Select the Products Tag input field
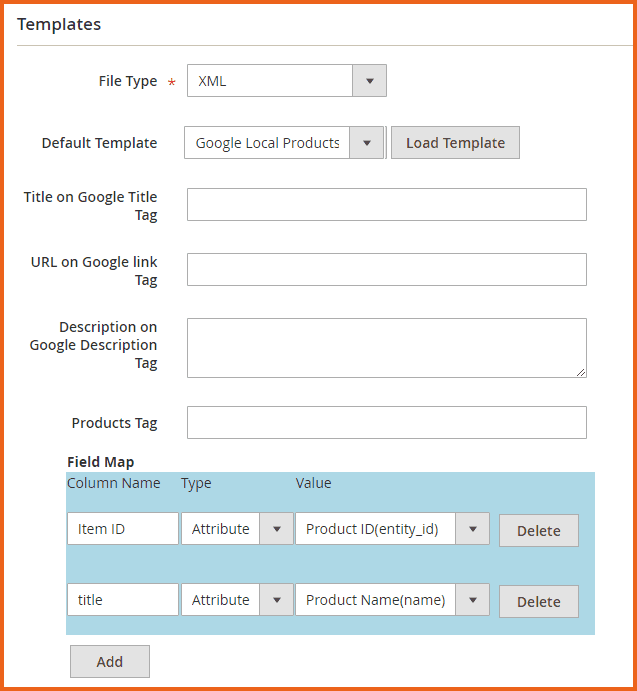Viewport: 637px width, 691px height. coord(386,423)
